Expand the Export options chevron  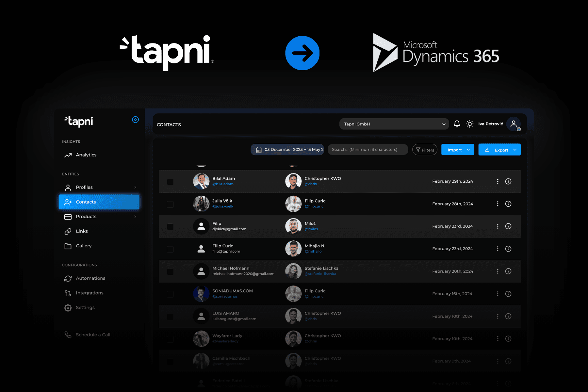[x=515, y=149]
